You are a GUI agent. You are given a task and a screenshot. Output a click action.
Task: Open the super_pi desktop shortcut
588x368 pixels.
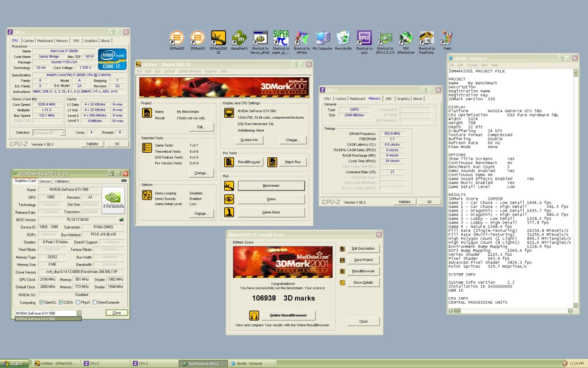(281, 38)
